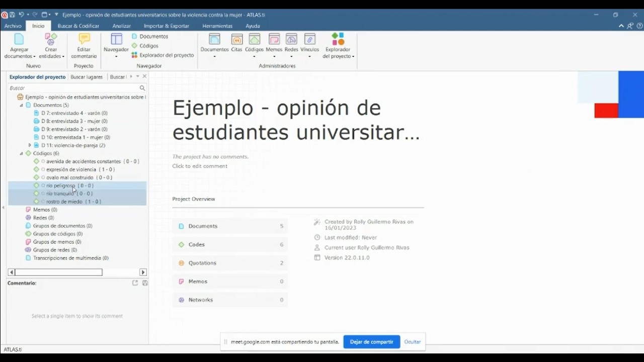Open the Vínculos manager icon
This screenshot has height=362, width=644.
coord(309,39)
